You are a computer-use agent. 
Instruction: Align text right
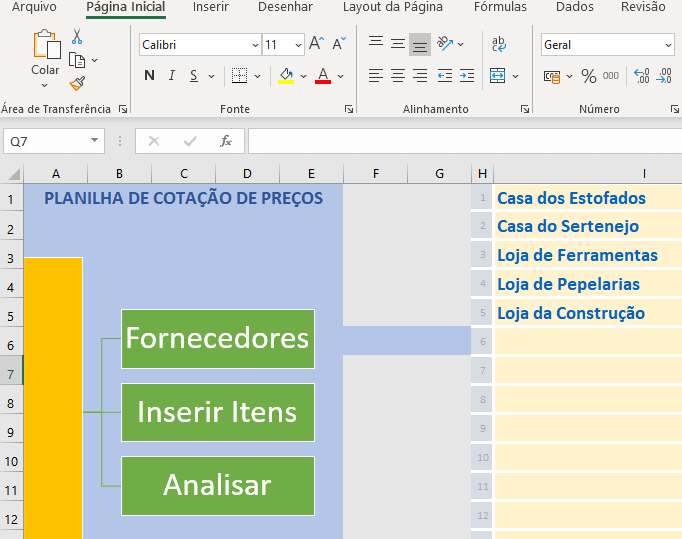420,76
